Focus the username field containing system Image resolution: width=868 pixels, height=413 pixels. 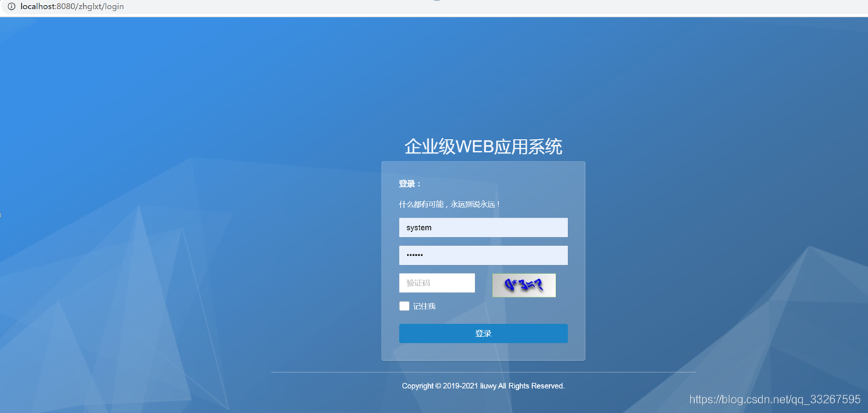coord(483,228)
